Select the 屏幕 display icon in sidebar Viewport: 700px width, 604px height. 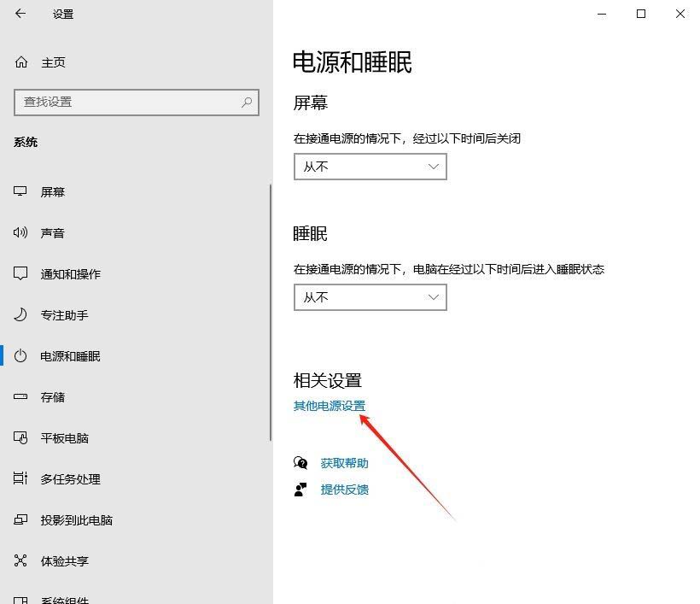[20, 191]
